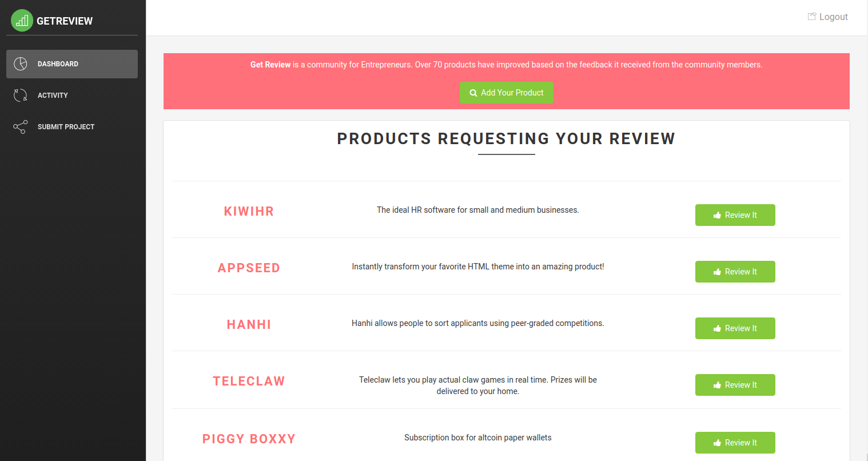Review the KiwiHR product
The image size is (868, 461).
(x=735, y=215)
